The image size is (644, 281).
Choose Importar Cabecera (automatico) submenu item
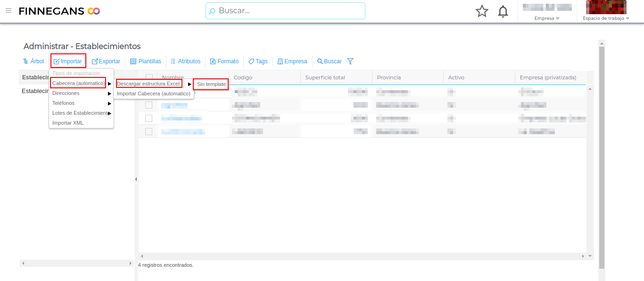pos(154,94)
